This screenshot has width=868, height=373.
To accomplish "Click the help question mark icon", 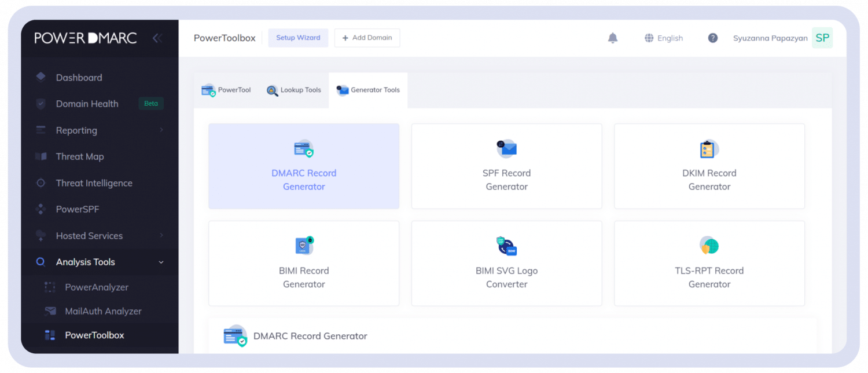I will pyautogui.click(x=712, y=38).
